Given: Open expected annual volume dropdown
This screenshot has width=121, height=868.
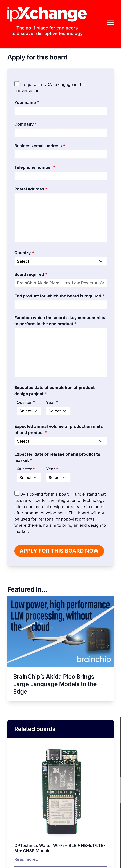Looking at the screenshot, I should (60, 441).
